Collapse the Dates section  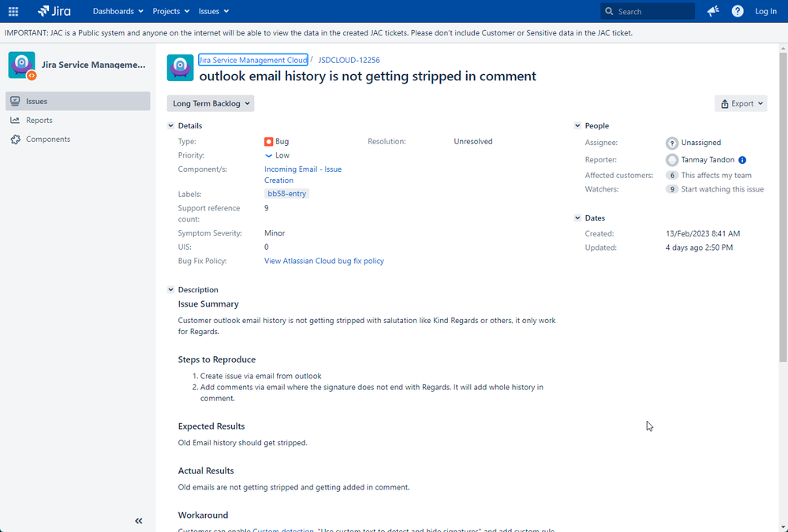click(577, 218)
